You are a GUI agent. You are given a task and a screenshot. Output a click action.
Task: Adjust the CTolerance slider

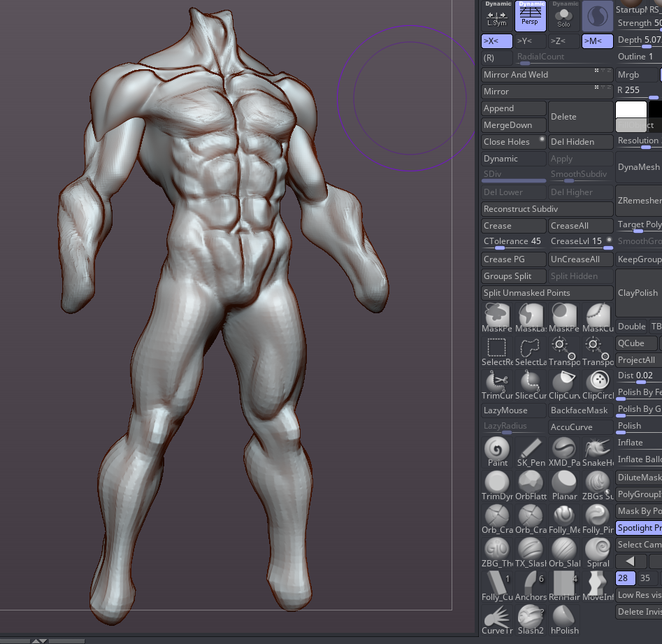click(514, 242)
